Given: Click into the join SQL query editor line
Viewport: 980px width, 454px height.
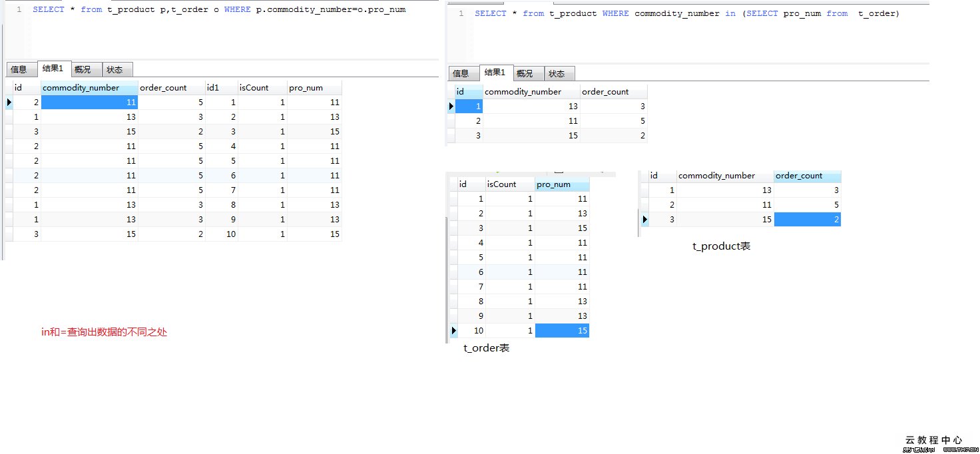Looking at the screenshot, I should pyautogui.click(x=219, y=10).
